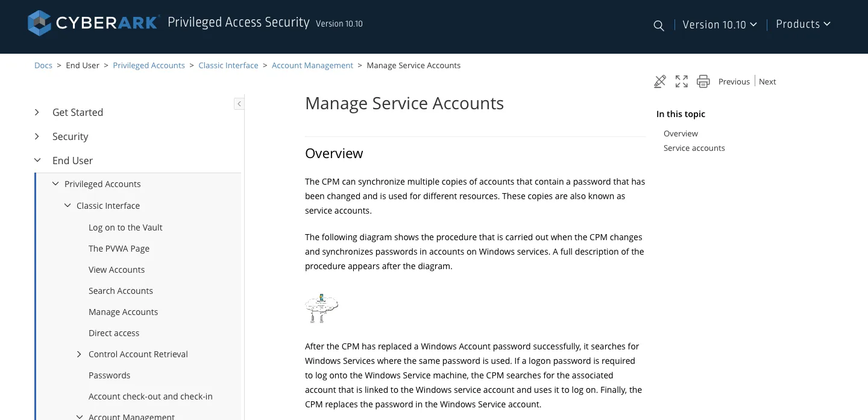868x420 pixels.
Task: Click 'Privileged Access Security' header title
Action: pos(238,23)
